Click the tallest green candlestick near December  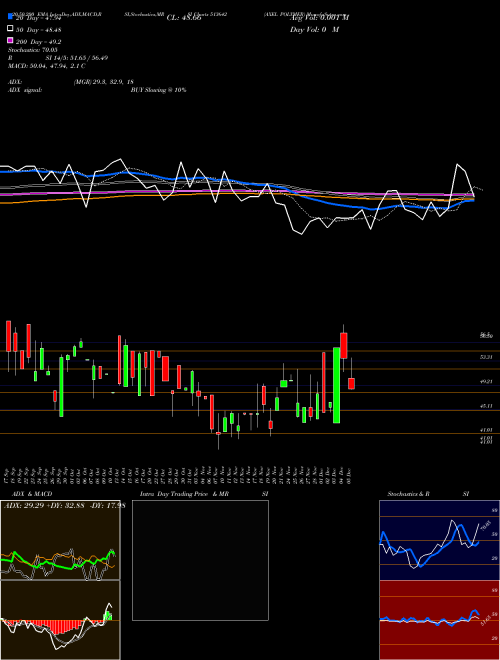(x=336, y=385)
